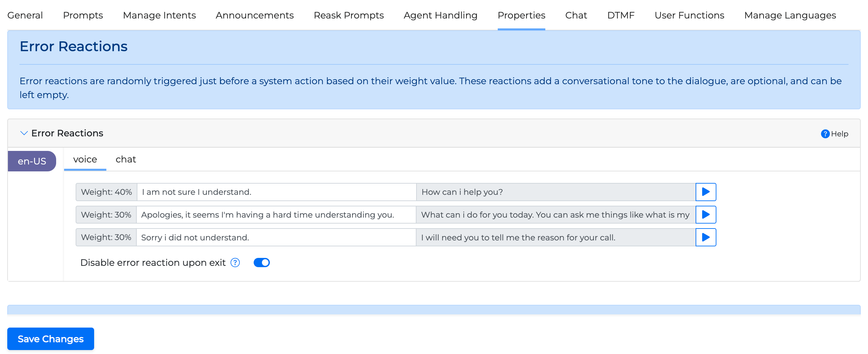The width and height of the screenshot is (868, 354).
Task: Switch to the chat tab
Action: coord(126,159)
